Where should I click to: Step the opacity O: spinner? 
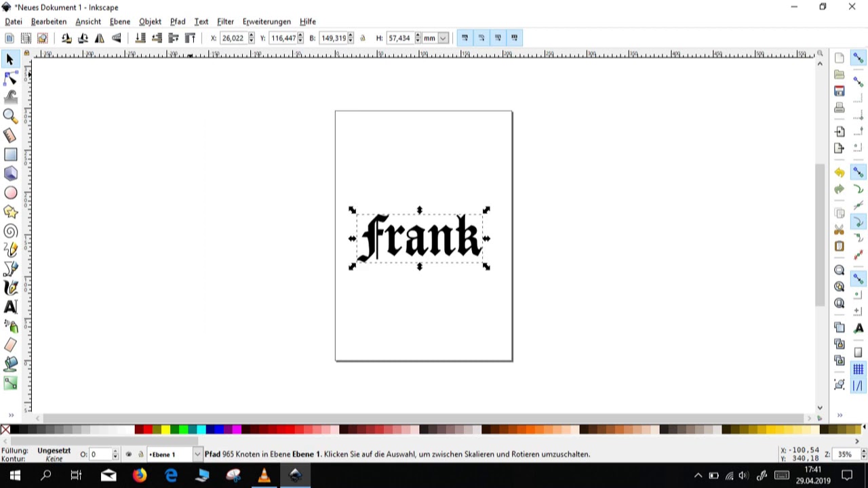115,454
